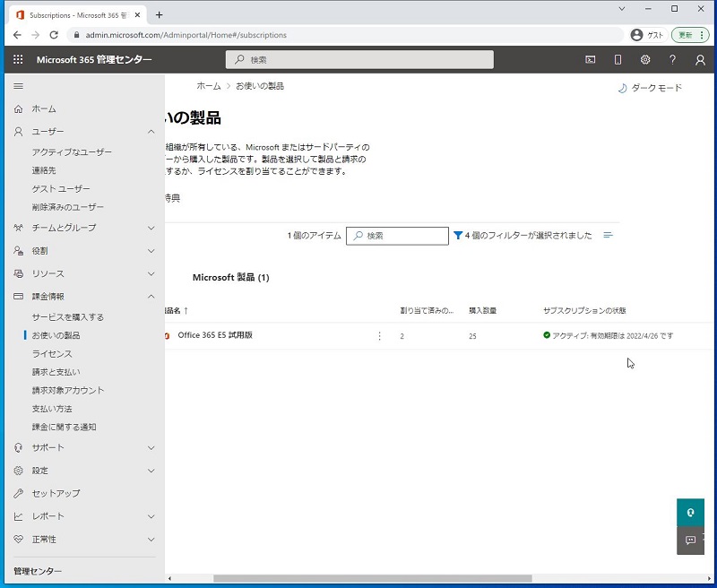This screenshot has height=588, width=717.
Task: Click the site lock icon in address bar
Action: click(77, 35)
